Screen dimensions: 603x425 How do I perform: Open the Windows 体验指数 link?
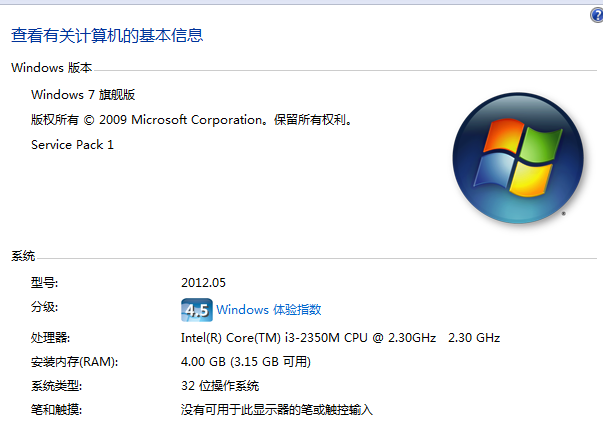click(x=268, y=310)
